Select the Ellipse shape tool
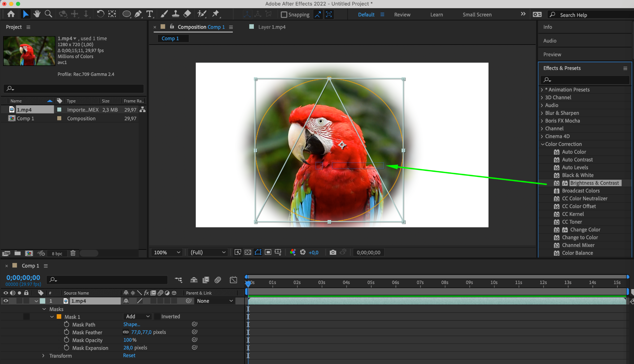The width and height of the screenshot is (634, 364). [126, 14]
